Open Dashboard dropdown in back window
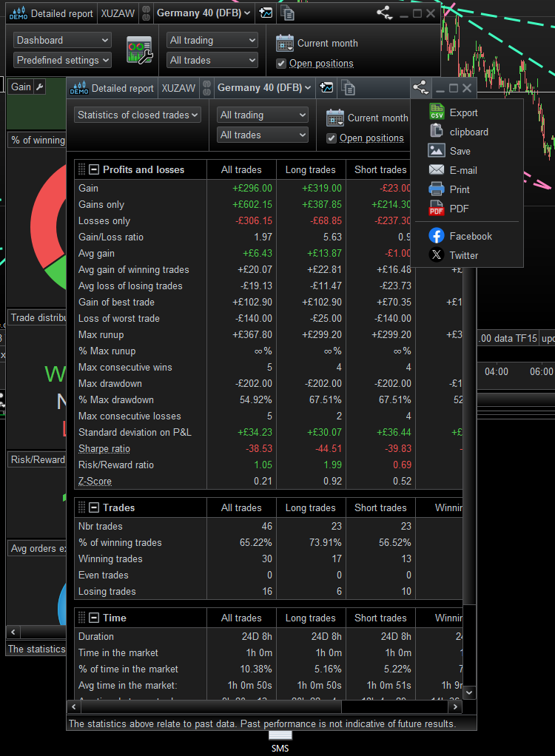Viewport: 555px width, 756px height. point(62,40)
